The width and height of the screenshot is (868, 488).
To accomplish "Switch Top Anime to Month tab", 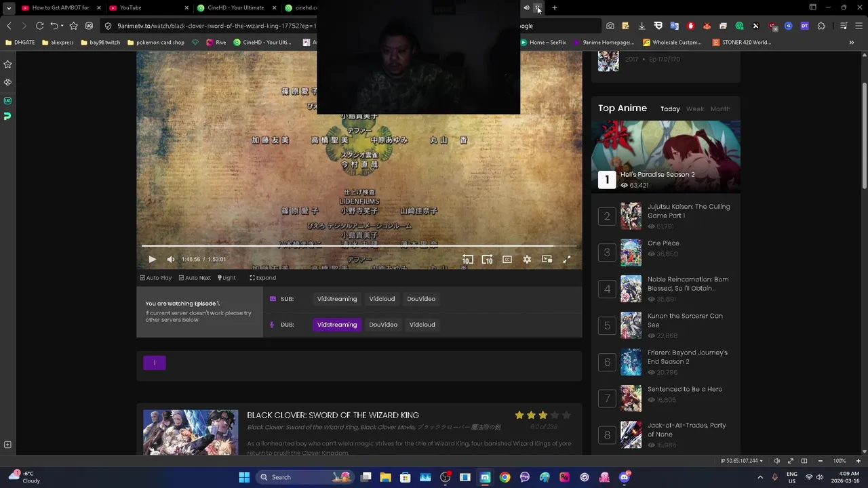I will (720, 109).
